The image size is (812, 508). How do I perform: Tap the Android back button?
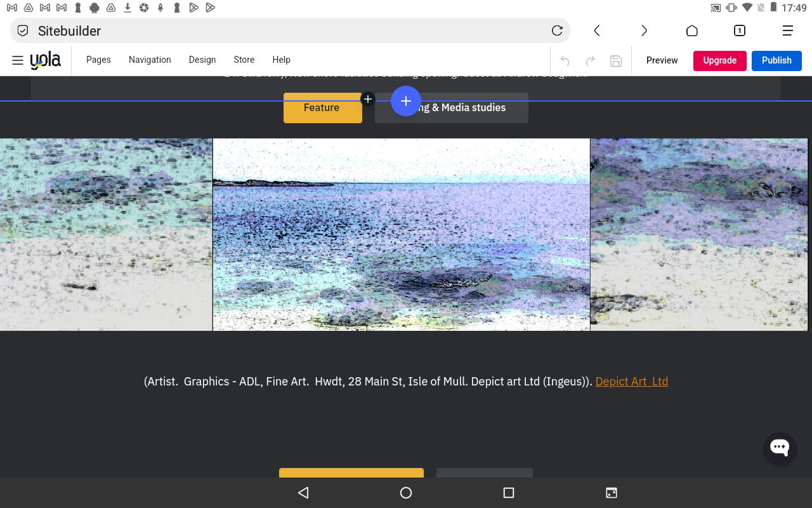[303, 493]
